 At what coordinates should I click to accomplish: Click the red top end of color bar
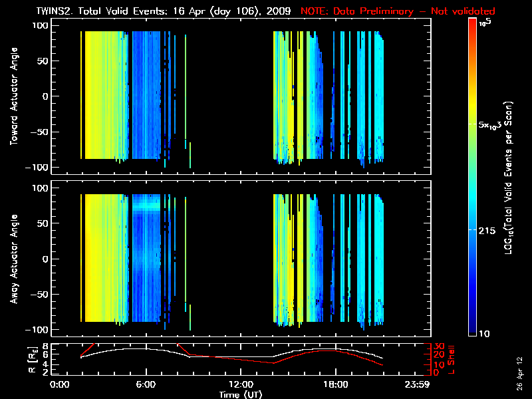(472, 24)
